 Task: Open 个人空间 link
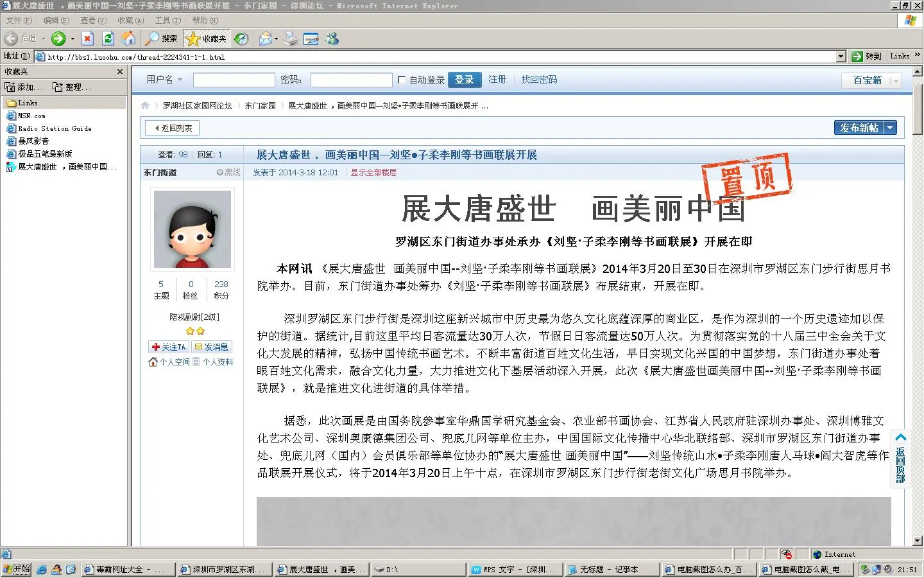[169, 362]
